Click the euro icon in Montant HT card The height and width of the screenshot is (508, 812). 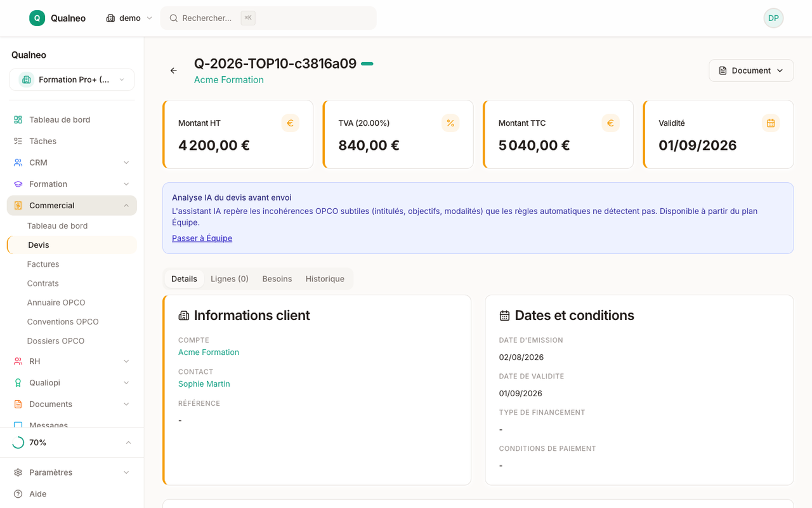(290, 123)
